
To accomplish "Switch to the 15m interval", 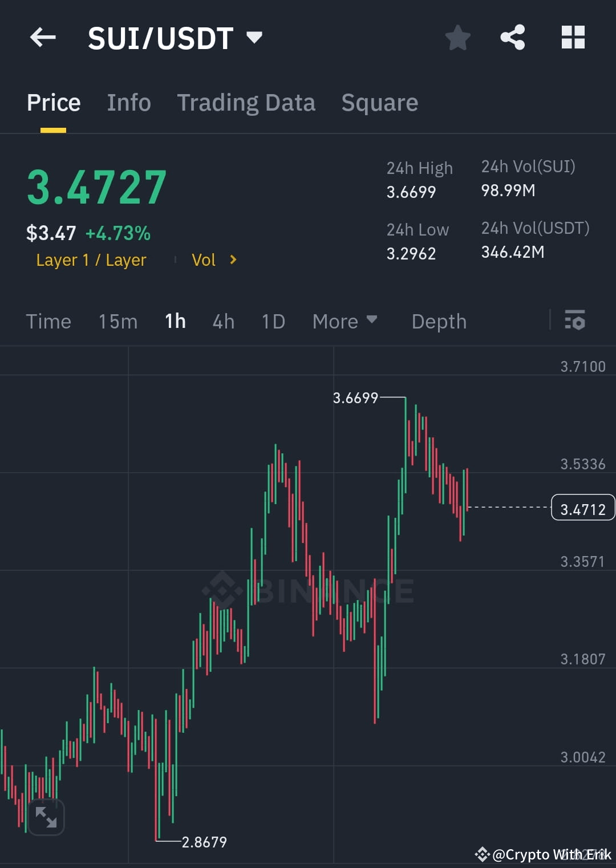I will (117, 321).
